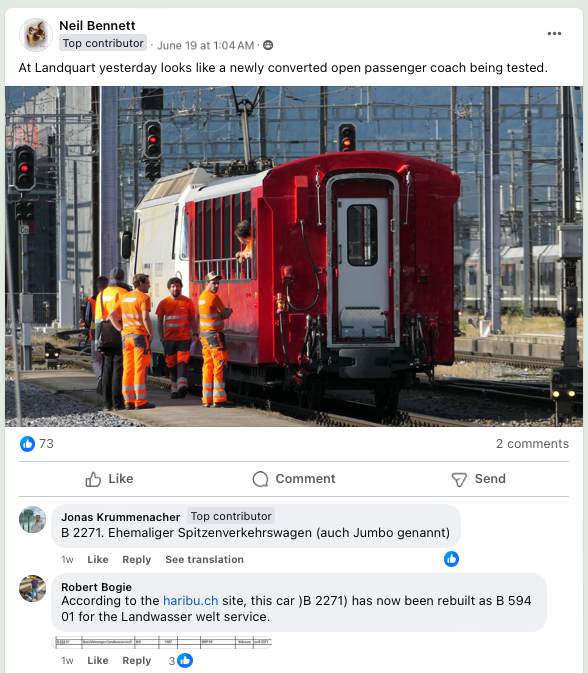Screen dimensions: 588x673
Task: Click the post audience group icon
Action: [268, 45]
